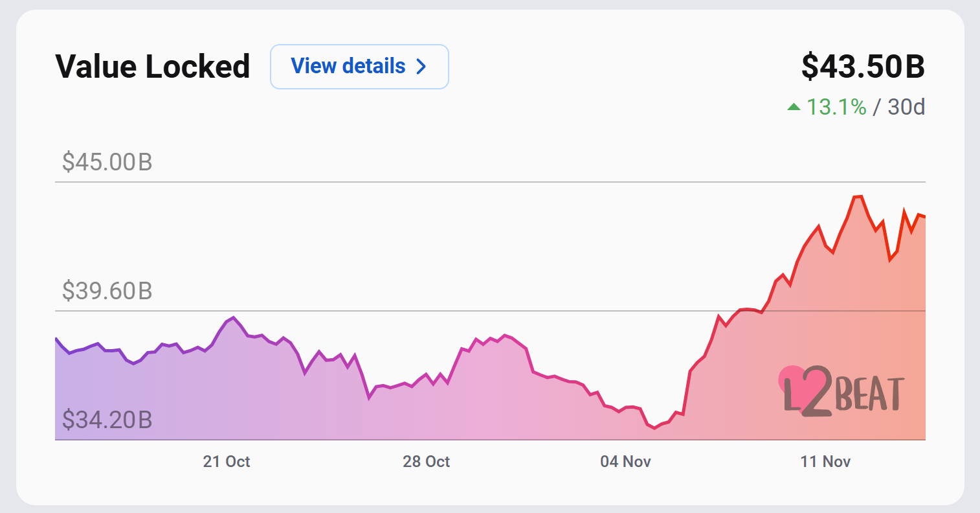
Task: Click the $45.00B axis label
Action: click(107, 162)
